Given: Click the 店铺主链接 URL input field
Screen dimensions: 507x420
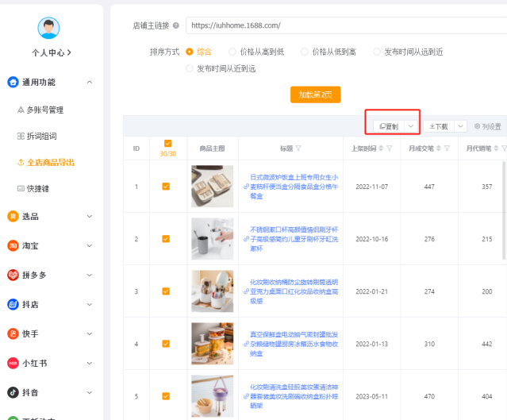Looking at the screenshot, I should click(x=345, y=25).
